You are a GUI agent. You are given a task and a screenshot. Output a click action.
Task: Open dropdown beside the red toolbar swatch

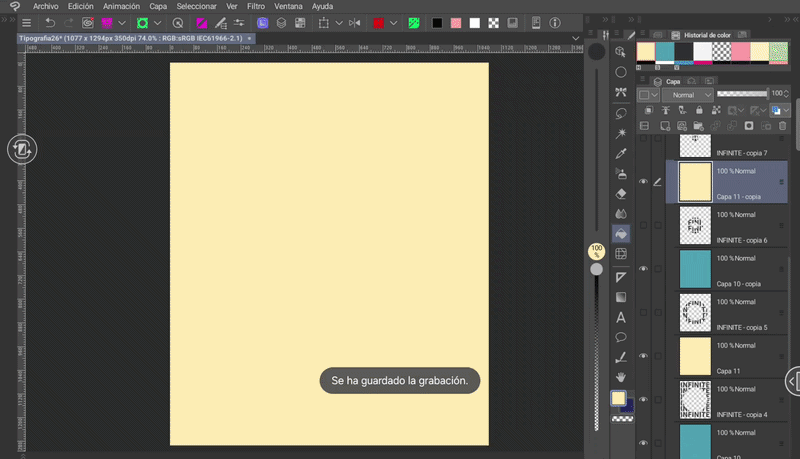(x=393, y=22)
